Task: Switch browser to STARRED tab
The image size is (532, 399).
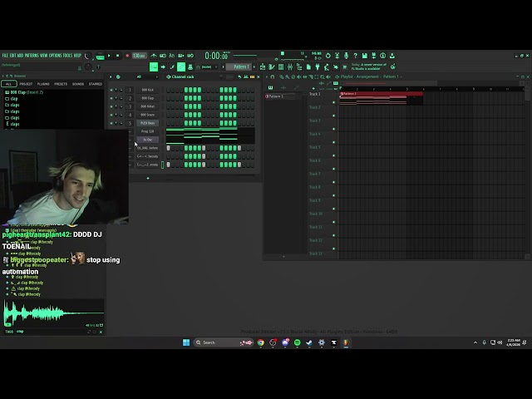Action: click(x=96, y=84)
